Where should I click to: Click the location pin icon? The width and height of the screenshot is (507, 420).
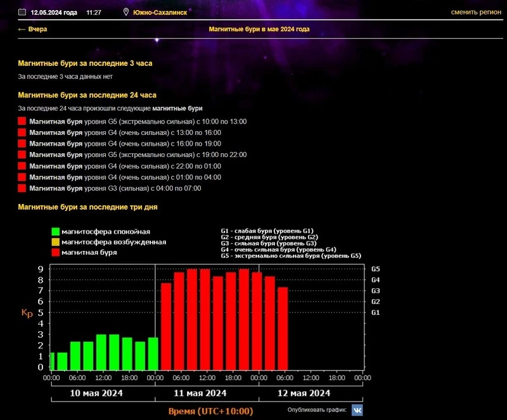(125, 12)
